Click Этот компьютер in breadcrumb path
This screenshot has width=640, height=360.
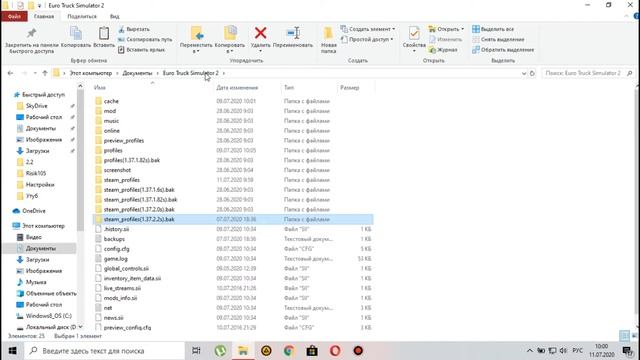pyautogui.click(x=91, y=73)
